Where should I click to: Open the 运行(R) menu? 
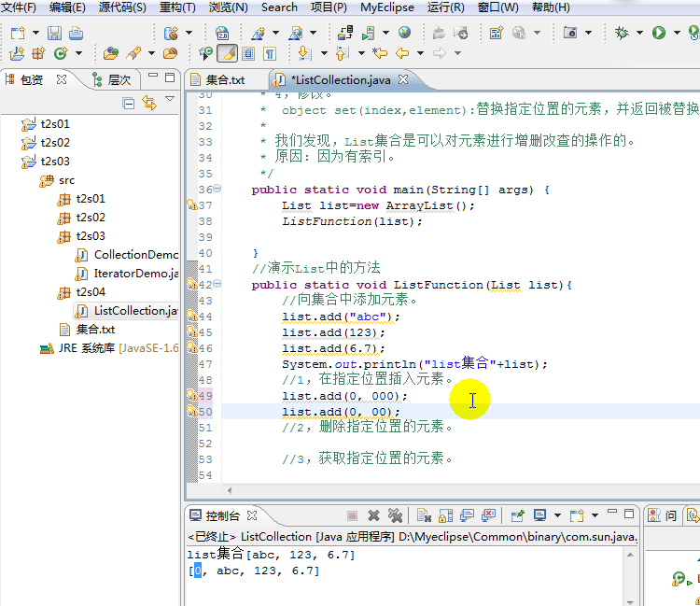click(445, 7)
